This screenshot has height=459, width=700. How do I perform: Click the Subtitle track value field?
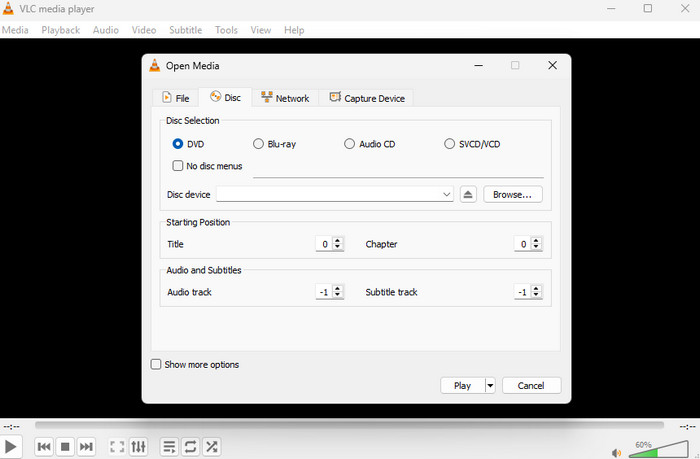(x=523, y=292)
